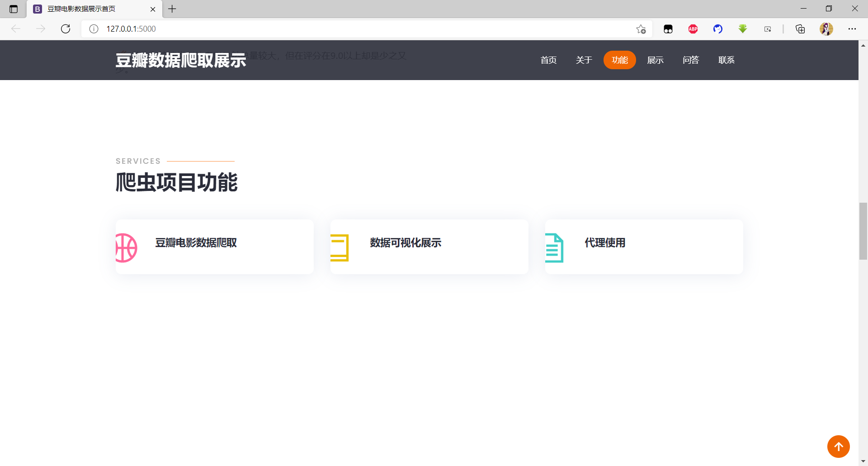Image resolution: width=868 pixels, height=466 pixels.
Task: Open the user profile avatar
Action: pos(826,29)
